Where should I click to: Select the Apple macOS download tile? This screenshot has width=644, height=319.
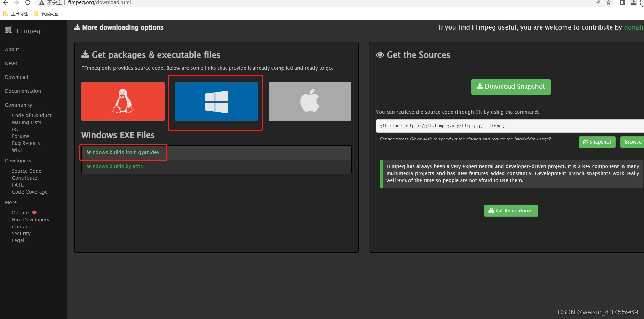310,101
